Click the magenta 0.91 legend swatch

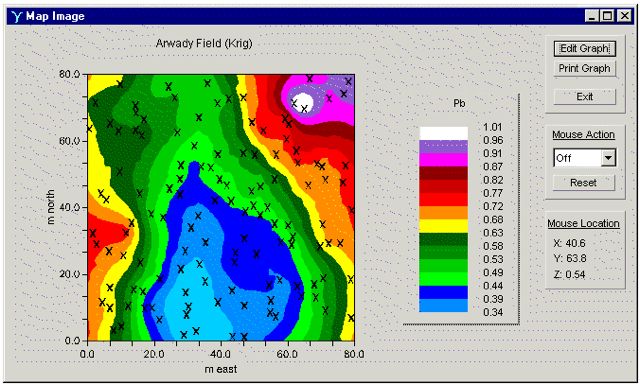pos(443,160)
